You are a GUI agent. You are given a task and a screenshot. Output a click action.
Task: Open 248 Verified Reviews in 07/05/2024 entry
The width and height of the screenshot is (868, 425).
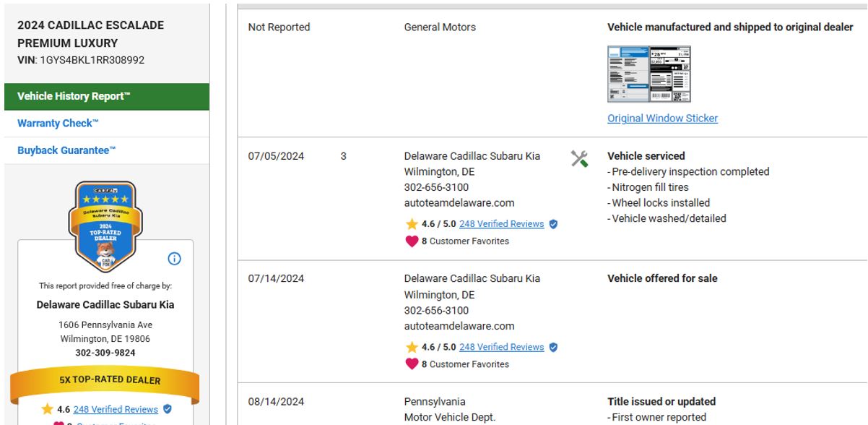tap(501, 224)
